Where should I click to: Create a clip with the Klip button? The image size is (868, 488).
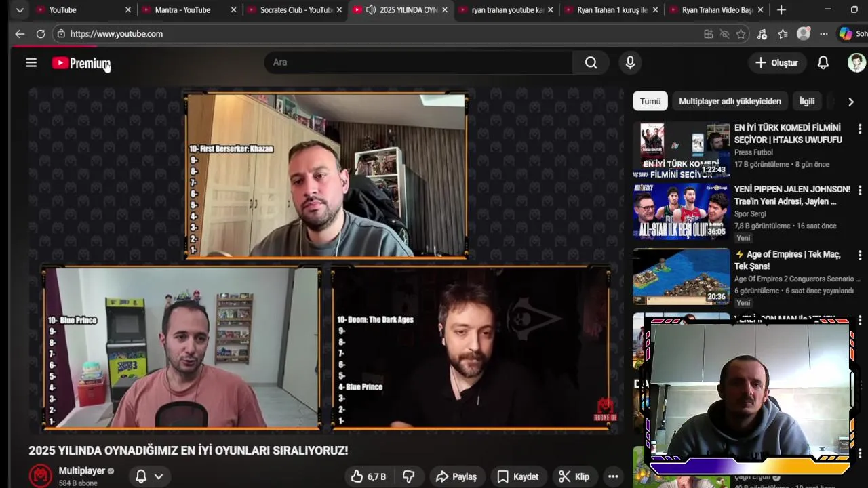pos(574,476)
